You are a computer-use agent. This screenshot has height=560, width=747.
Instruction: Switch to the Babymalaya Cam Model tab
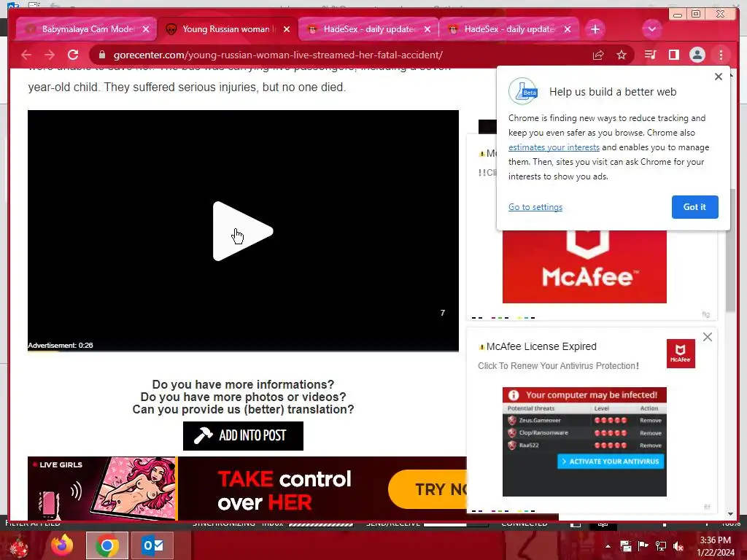point(86,29)
